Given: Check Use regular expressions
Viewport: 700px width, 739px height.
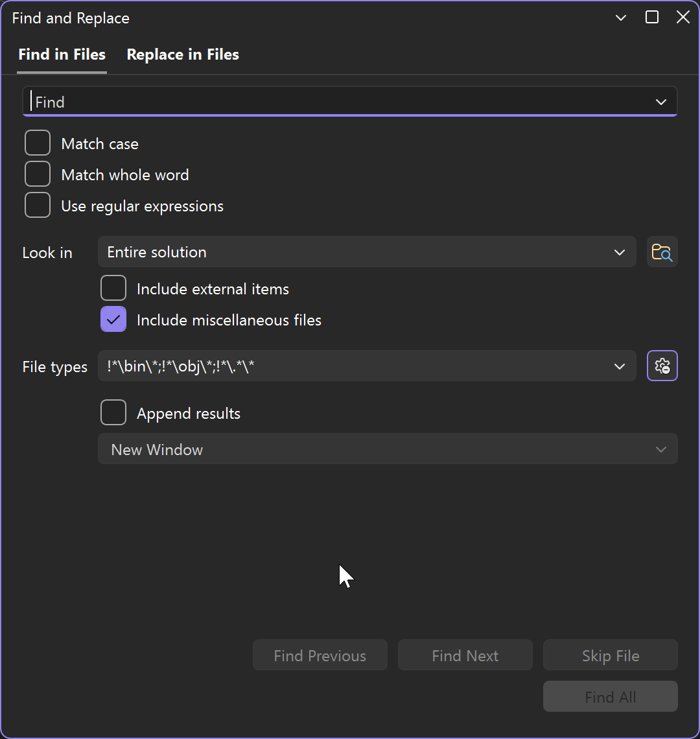Looking at the screenshot, I should [x=37, y=205].
